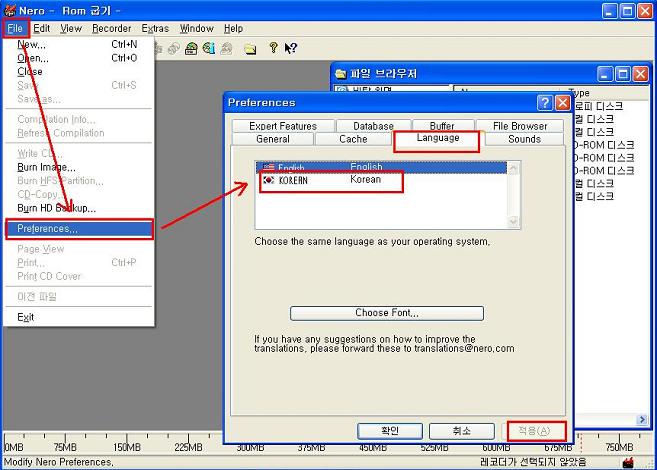Choose Exit from the File menu
Image resolution: width=657 pixels, height=470 pixels.
click(x=79, y=317)
